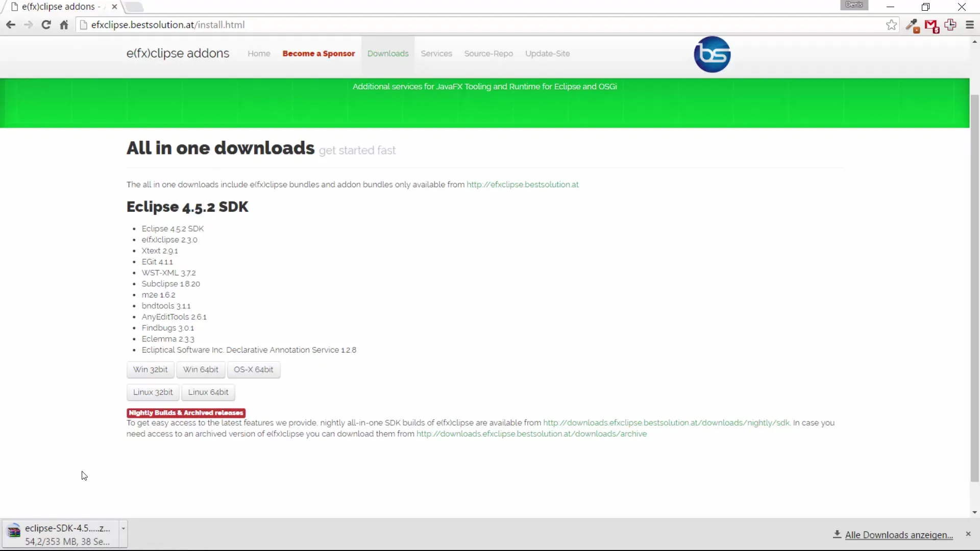Viewport: 980px width, 551px height.
Task: Open the red plus extension icon
Action: click(950, 24)
